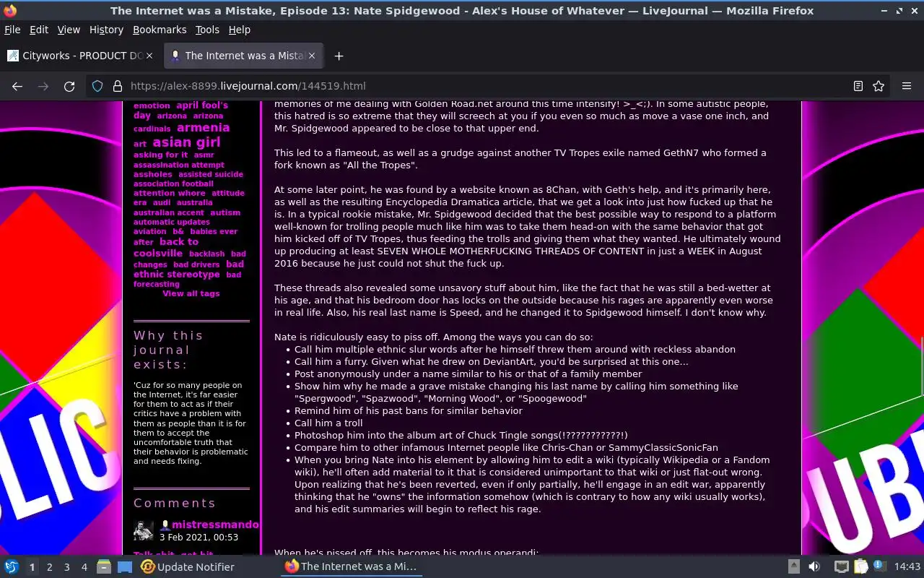Focus Firefox window from taskbar entry
Screen dimensions: 924x578
click(x=352, y=566)
